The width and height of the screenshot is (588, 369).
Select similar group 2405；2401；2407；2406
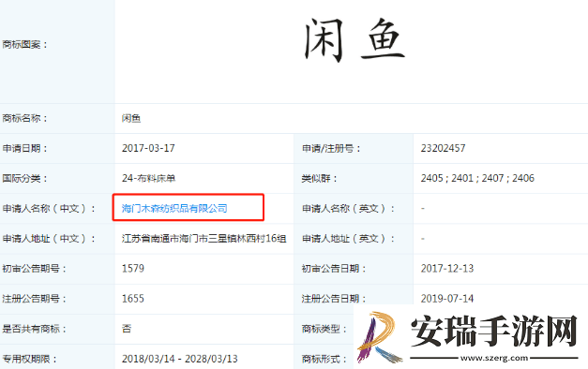[x=477, y=178]
